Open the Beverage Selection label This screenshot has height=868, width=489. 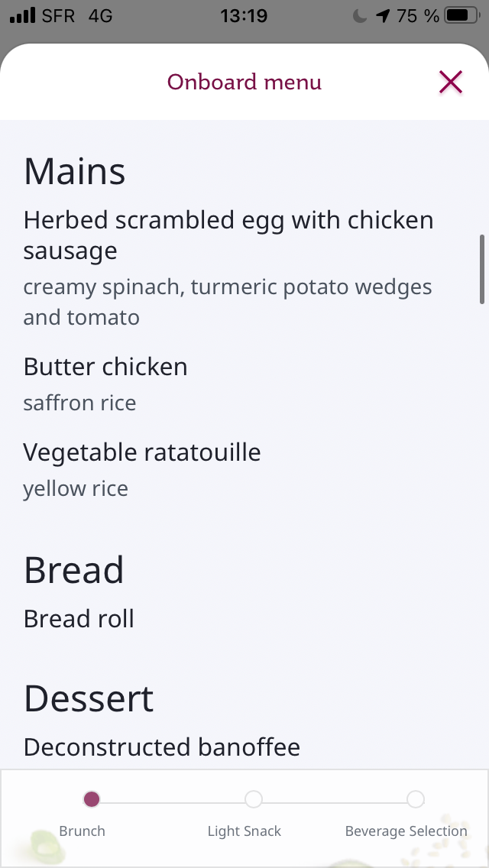[x=406, y=831]
